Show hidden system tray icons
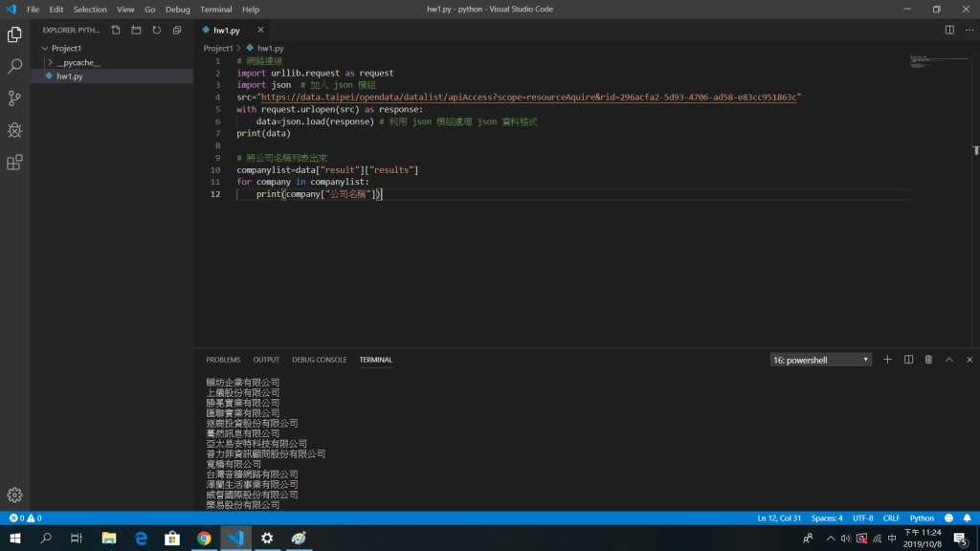The height and width of the screenshot is (551, 980). coord(831,538)
